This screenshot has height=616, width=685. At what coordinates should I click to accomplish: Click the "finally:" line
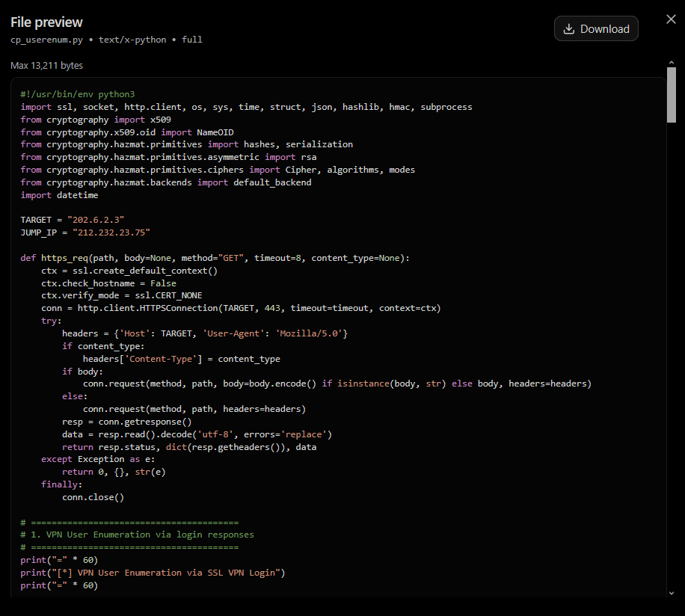(x=61, y=484)
